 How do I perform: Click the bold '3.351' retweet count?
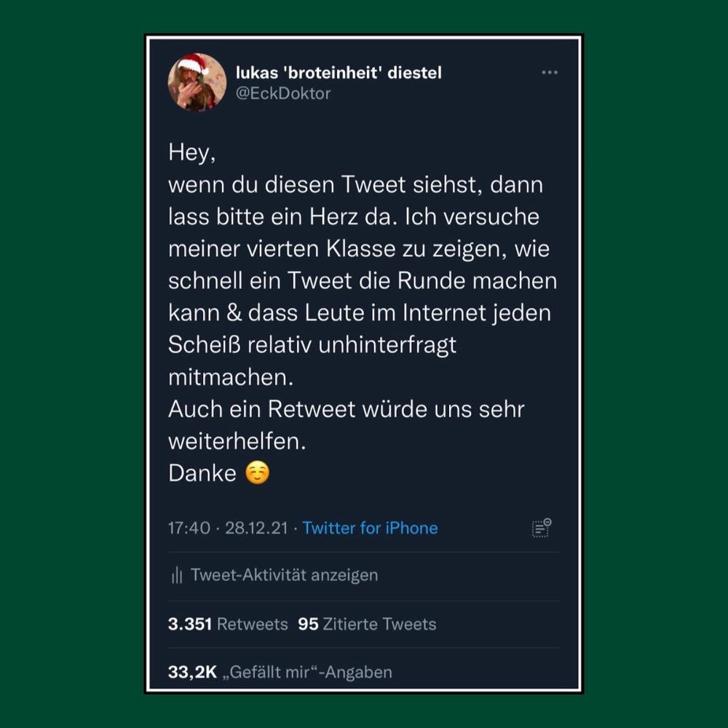click(x=190, y=624)
